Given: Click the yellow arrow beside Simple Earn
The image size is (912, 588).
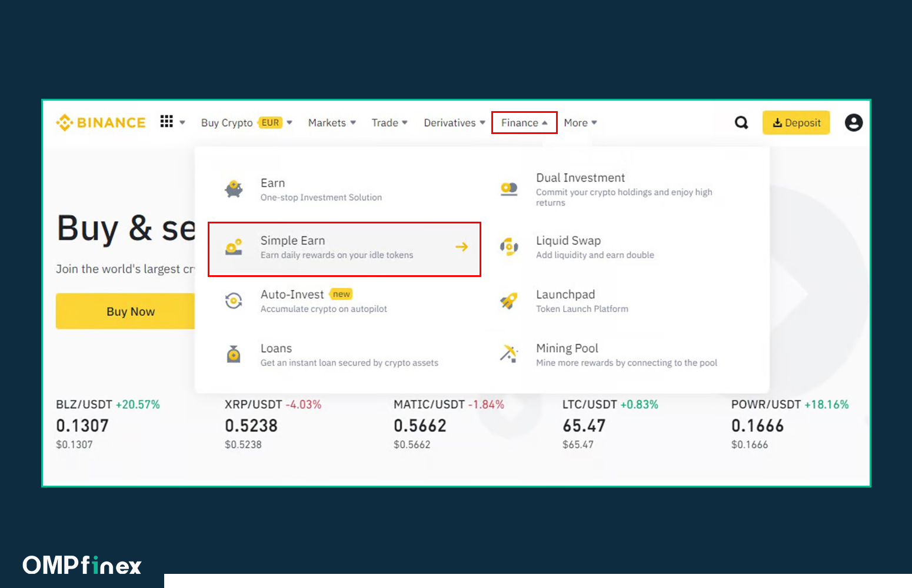Looking at the screenshot, I should [x=462, y=247].
